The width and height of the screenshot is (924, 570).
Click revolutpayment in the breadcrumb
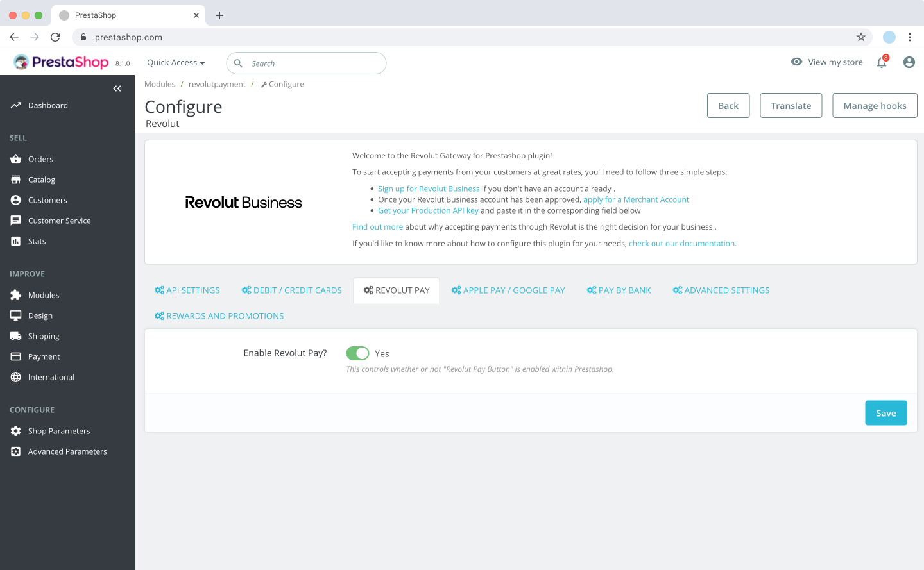pos(217,84)
